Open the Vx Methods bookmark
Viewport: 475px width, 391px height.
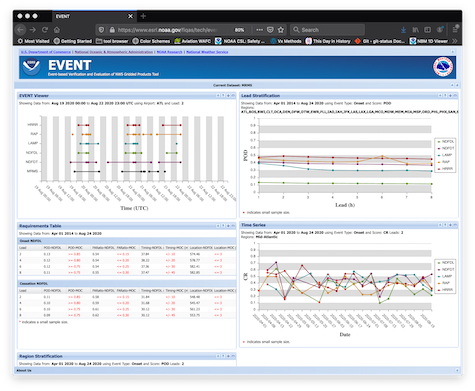(286, 41)
